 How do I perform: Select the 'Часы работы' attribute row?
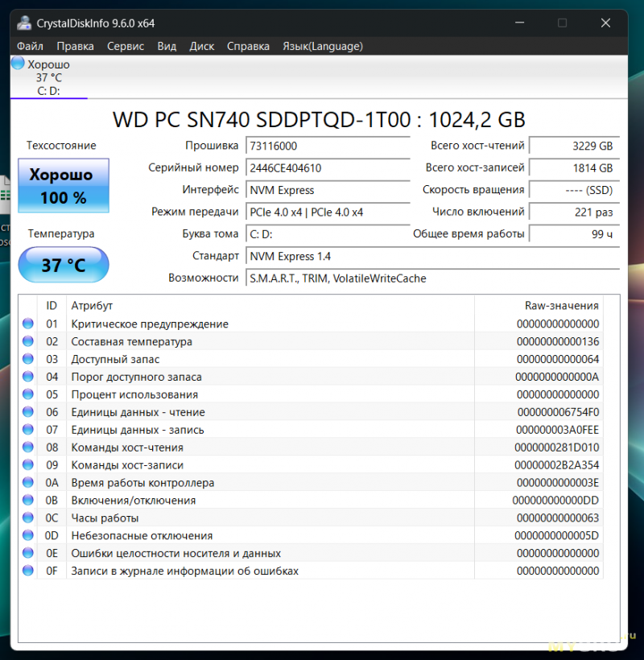point(312,518)
